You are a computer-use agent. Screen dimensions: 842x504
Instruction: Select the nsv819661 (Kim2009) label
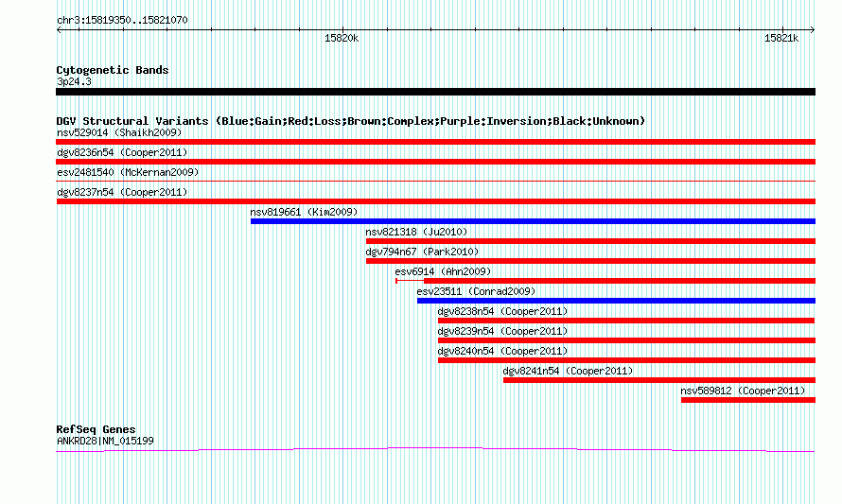pos(304,212)
